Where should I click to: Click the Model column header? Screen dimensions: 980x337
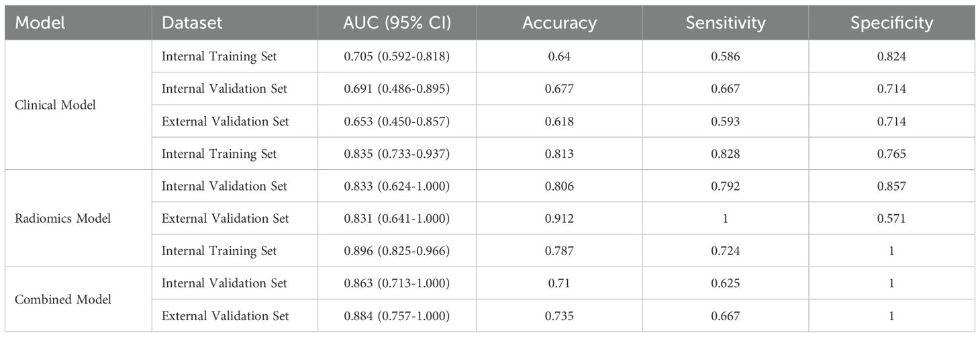click(41, 23)
